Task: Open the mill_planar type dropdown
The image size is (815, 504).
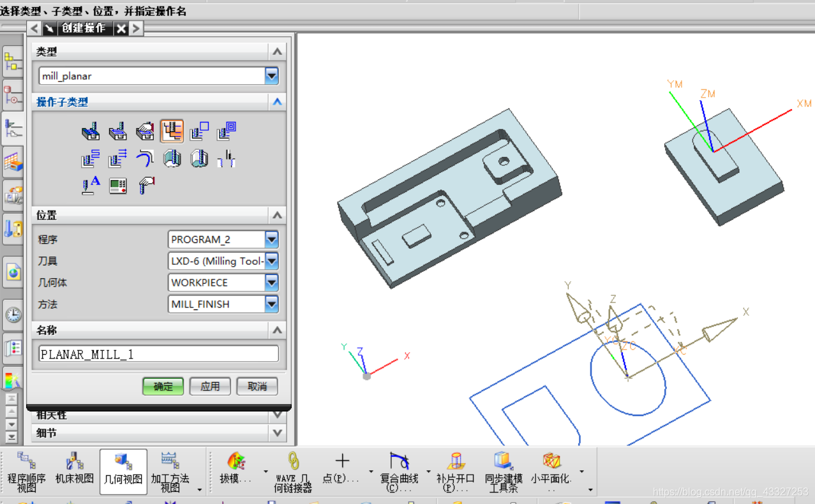Action: pyautogui.click(x=272, y=76)
